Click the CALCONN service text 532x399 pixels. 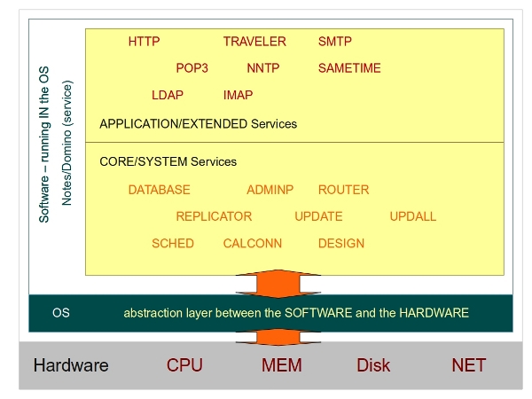[x=253, y=243]
